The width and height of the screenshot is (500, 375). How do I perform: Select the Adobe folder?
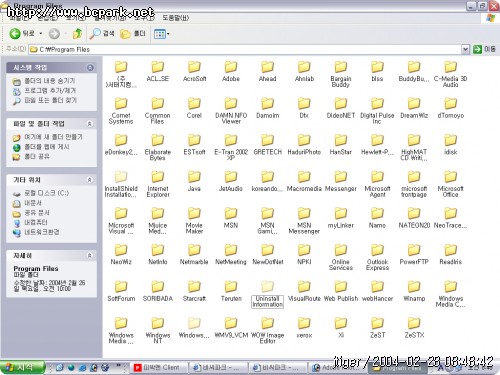tap(231, 71)
